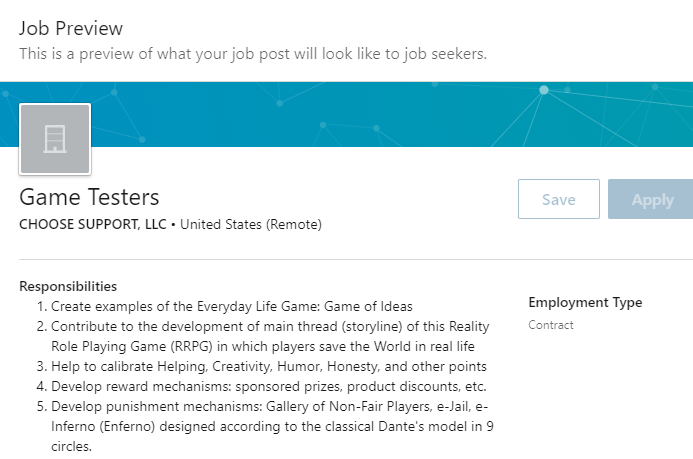Click the divider line above Responsibilities
Image resolution: width=693 pixels, height=459 pixels.
[x=350, y=260]
